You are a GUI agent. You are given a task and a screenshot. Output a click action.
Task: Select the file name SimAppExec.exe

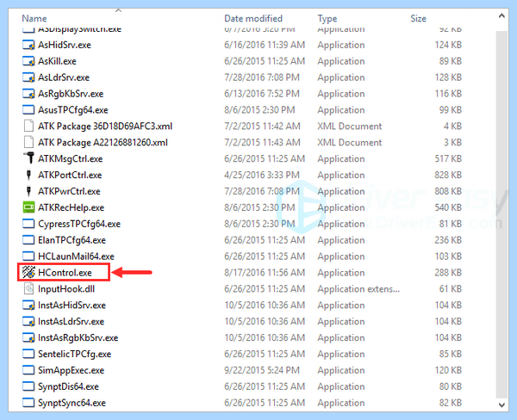click(x=72, y=370)
